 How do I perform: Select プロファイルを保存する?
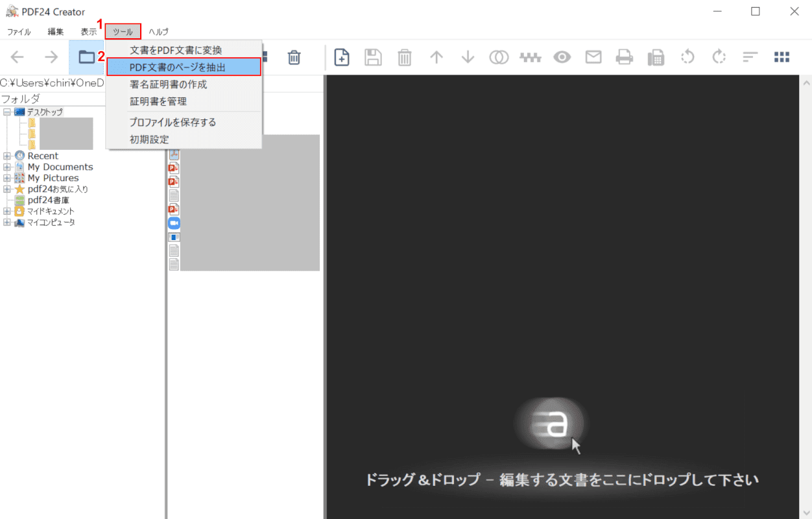(x=184, y=122)
